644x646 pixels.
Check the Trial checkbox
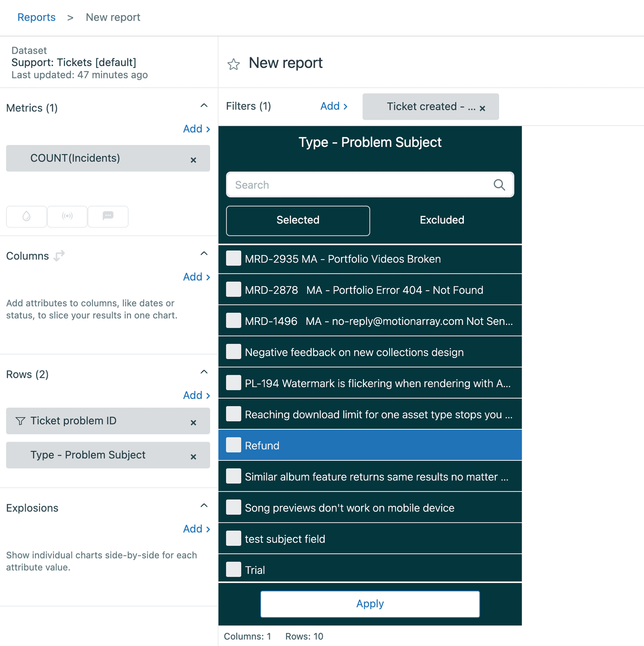click(233, 569)
